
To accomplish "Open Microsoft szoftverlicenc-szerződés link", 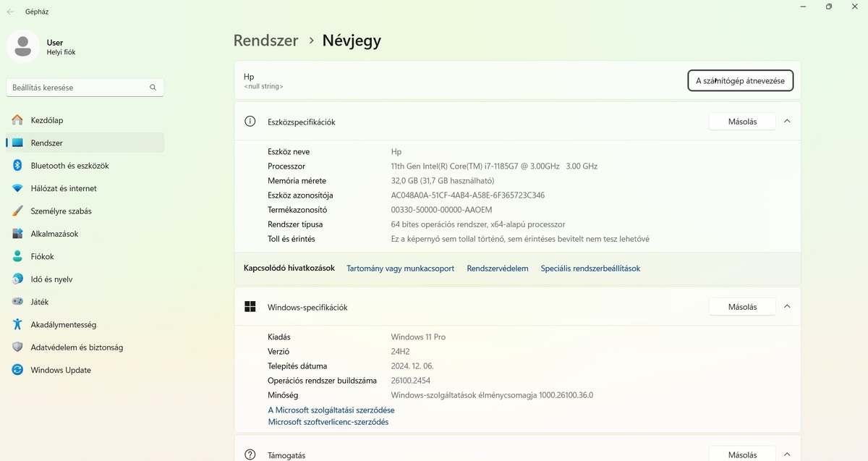I will click(x=328, y=422).
